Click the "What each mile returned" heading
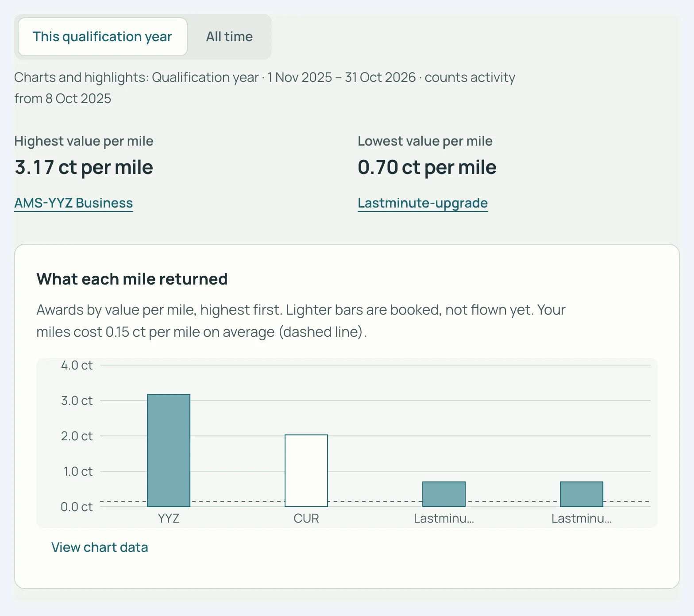This screenshot has height=616, width=694. pos(132,279)
